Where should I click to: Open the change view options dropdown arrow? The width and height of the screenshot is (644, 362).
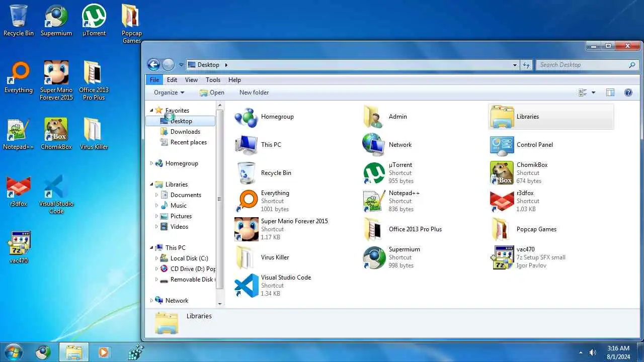tap(593, 93)
